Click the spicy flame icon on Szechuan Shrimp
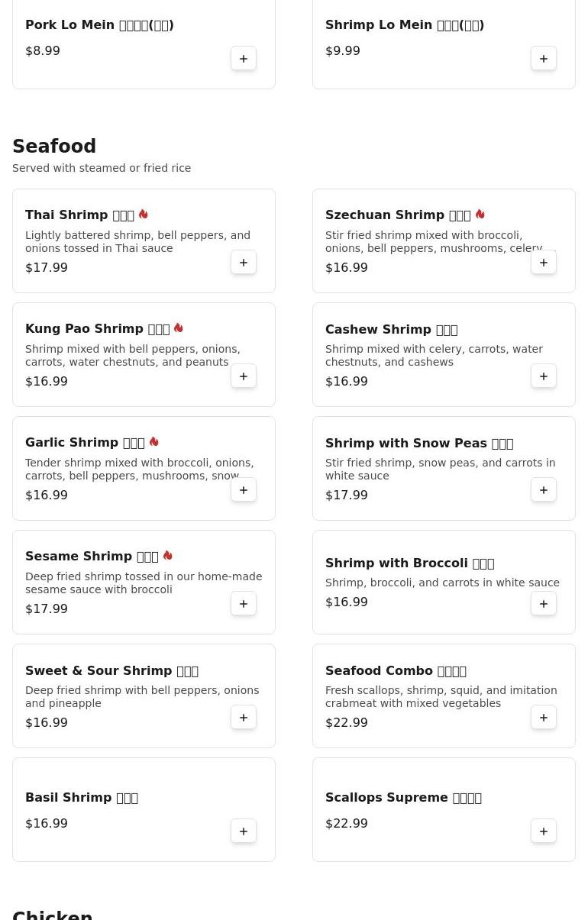 tap(480, 215)
